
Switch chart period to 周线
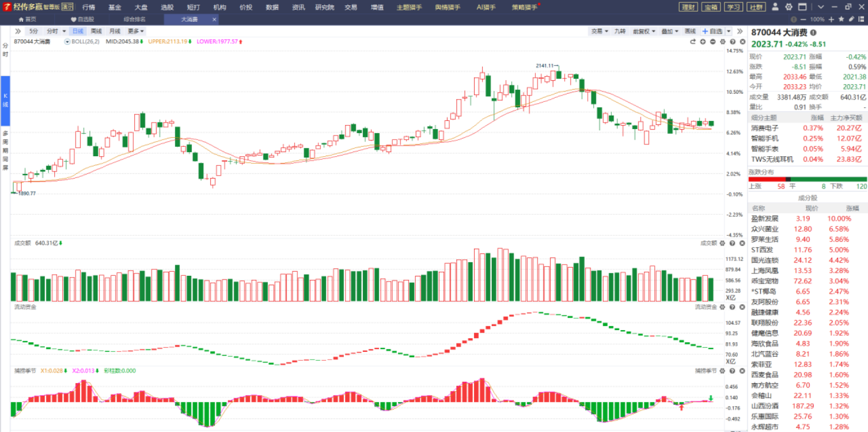(x=96, y=31)
